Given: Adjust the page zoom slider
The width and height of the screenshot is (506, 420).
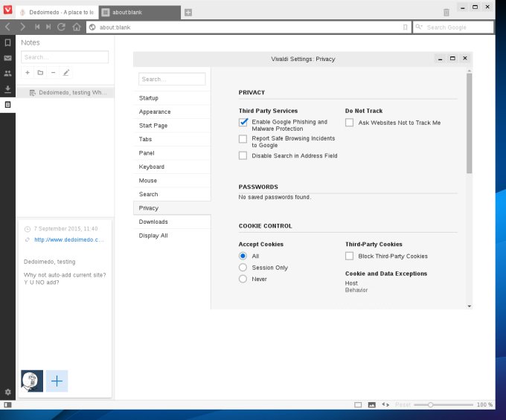Looking at the screenshot, I should [x=429, y=405].
